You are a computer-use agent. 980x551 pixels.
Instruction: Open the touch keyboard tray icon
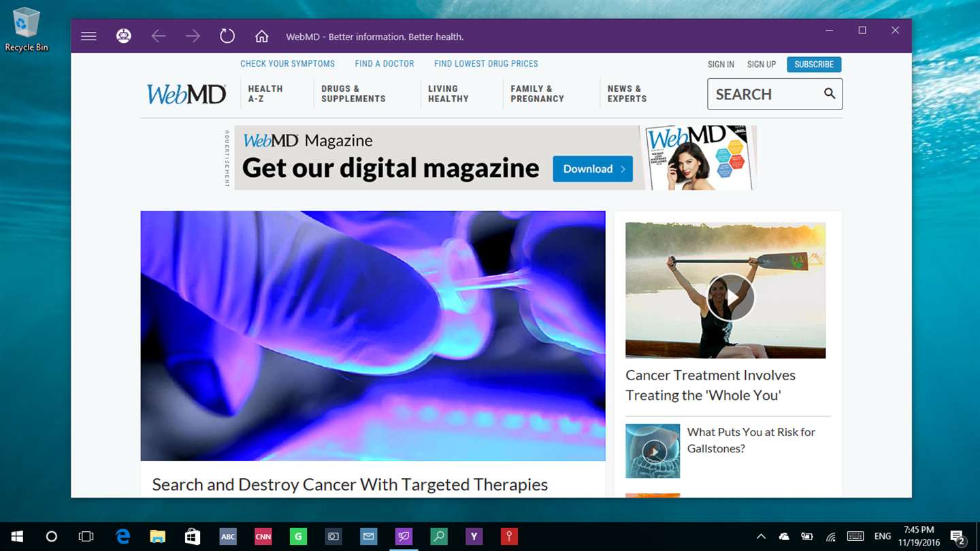[855, 537]
